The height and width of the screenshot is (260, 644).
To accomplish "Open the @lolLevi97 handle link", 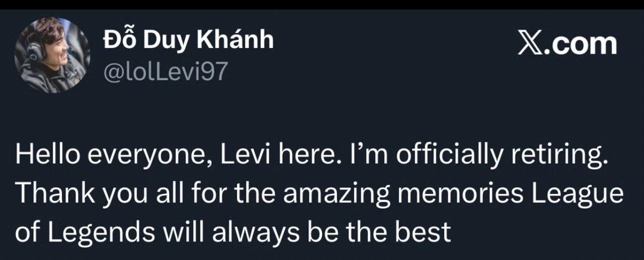I will 165,73.
